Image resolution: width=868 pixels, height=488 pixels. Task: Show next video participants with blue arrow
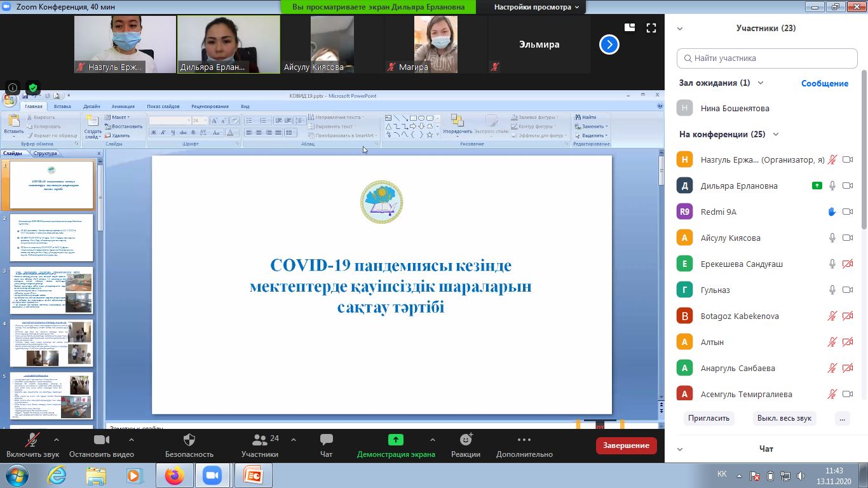click(x=609, y=44)
